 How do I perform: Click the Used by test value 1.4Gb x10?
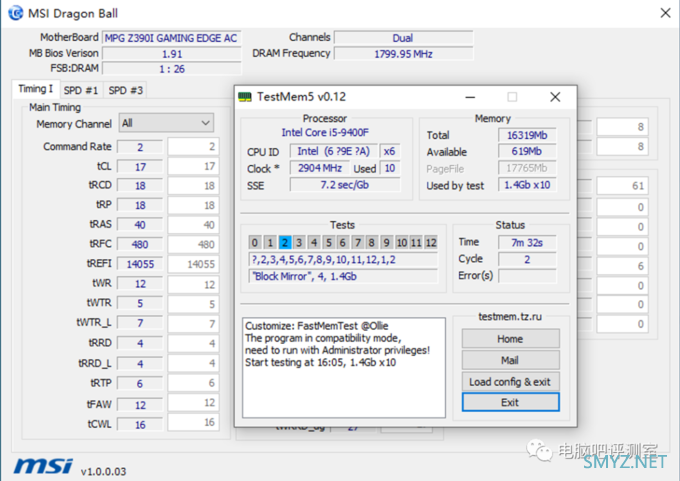527,185
